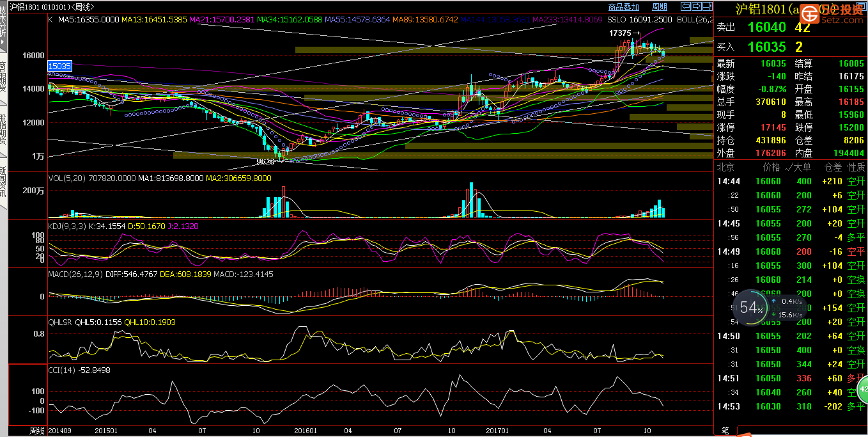Click the 幅度 -0.87% percentage value
The image size is (868, 437).
point(772,89)
